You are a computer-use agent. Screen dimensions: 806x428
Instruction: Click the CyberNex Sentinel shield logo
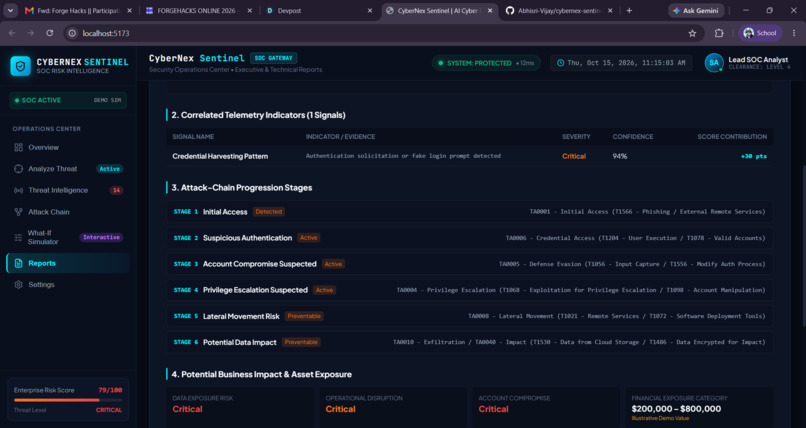click(x=21, y=66)
